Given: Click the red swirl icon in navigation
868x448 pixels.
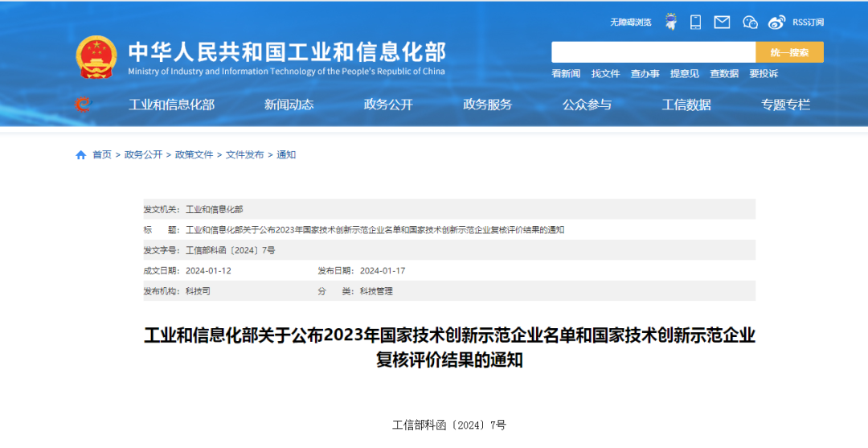Looking at the screenshot, I should coord(83,104).
